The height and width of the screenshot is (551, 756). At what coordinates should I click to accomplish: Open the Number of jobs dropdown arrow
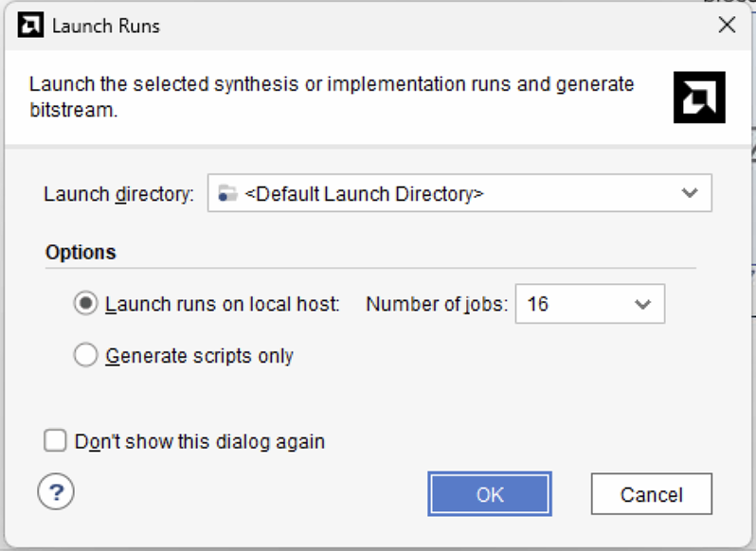pos(642,305)
